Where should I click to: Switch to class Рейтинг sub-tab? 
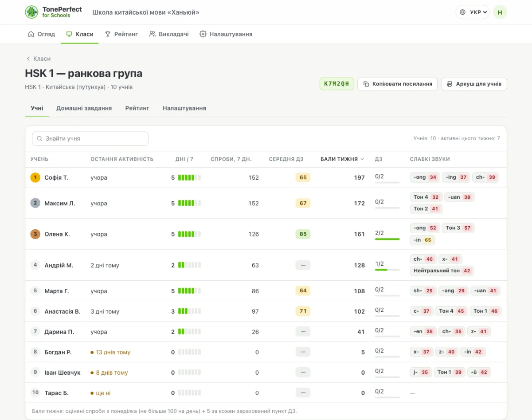pos(137,108)
